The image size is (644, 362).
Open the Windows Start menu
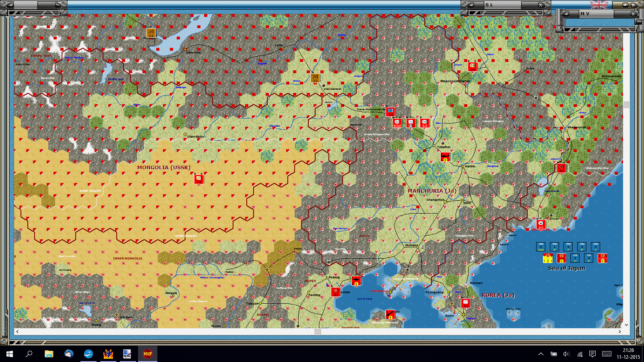point(10,354)
